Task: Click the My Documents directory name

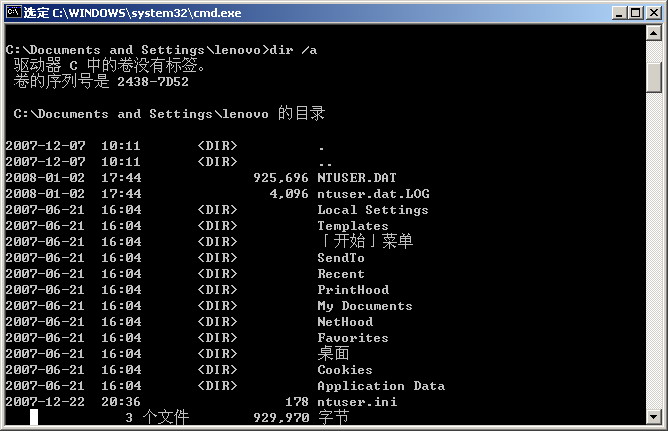Action: click(364, 306)
